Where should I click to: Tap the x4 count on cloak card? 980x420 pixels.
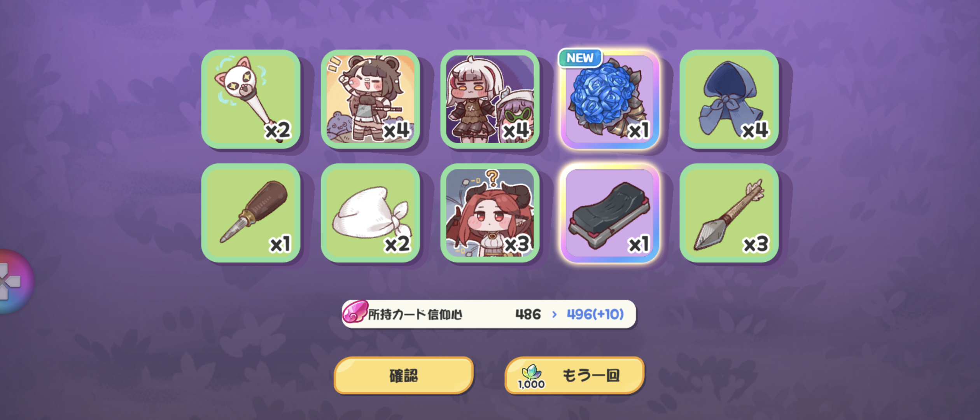(755, 130)
